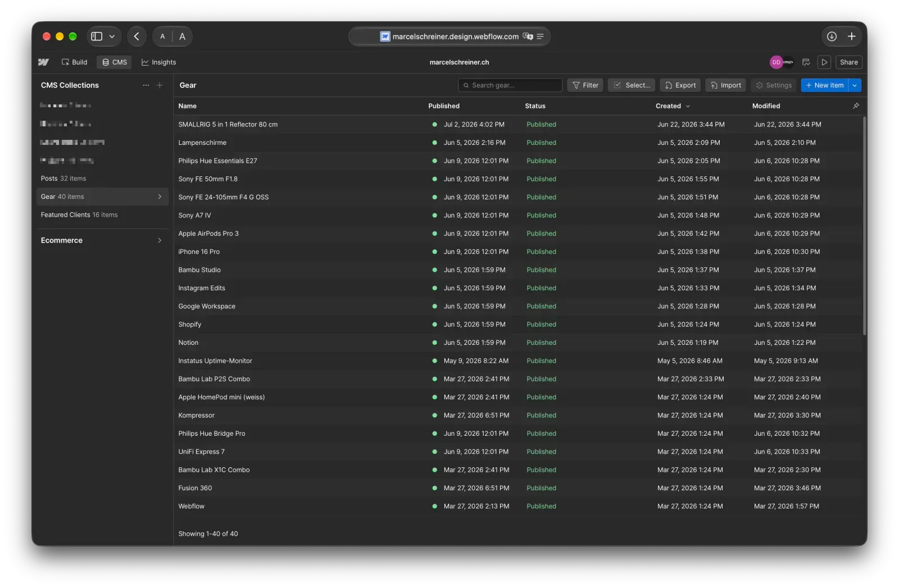Decrease page text size with small A
The height and width of the screenshot is (588, 899).
162,37
